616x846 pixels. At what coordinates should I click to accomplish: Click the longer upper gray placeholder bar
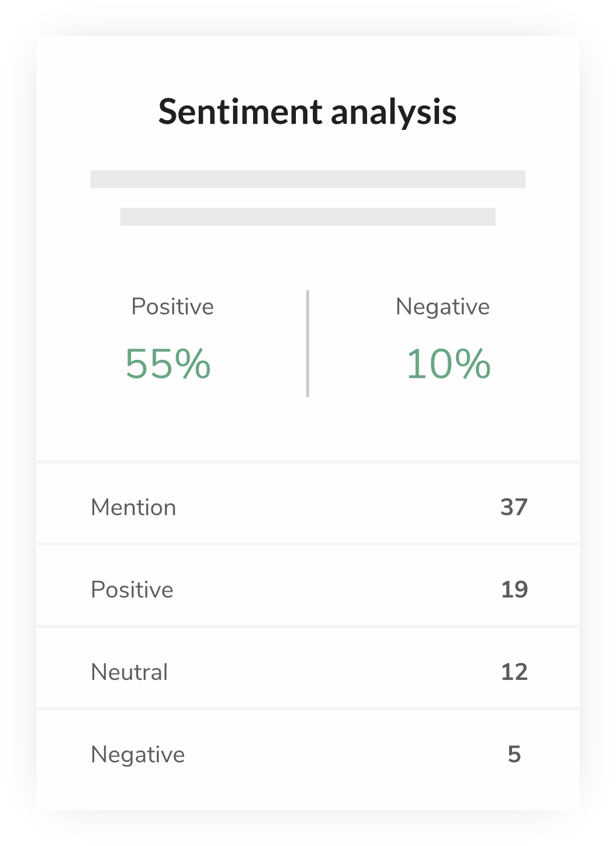click(307, 179)
